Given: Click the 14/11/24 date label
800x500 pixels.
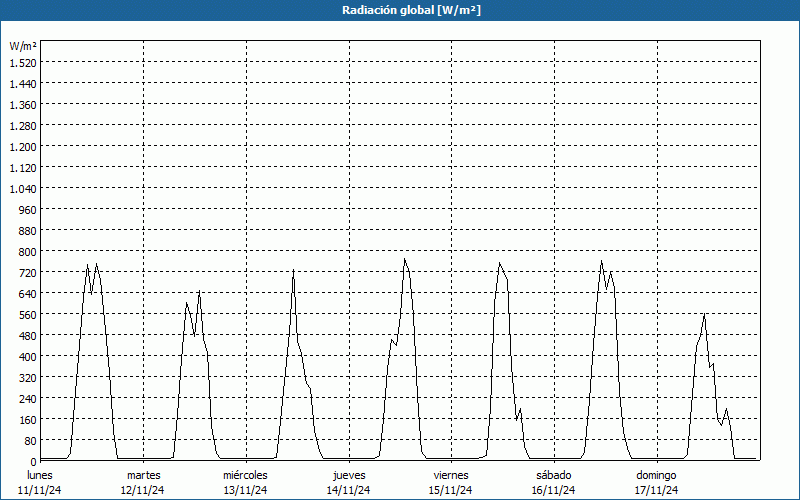Looking at the screenshot, I should (x=348, y=490).
